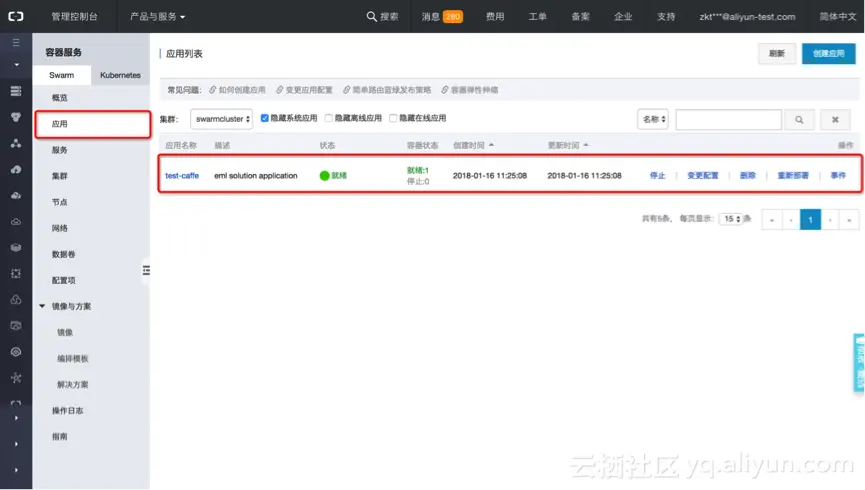Open 解决方案 in the sidebar
Image resolution: width=865 pixels, height=490 pixels.
(73, 385)
